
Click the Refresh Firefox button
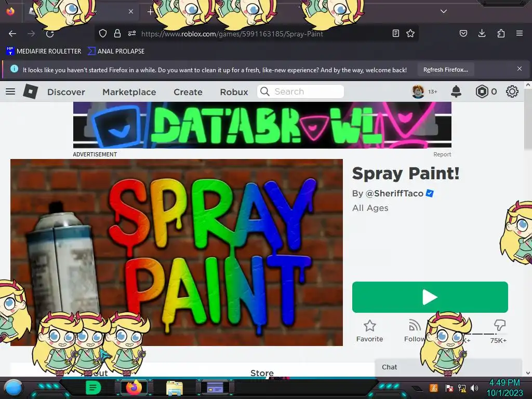445,70
